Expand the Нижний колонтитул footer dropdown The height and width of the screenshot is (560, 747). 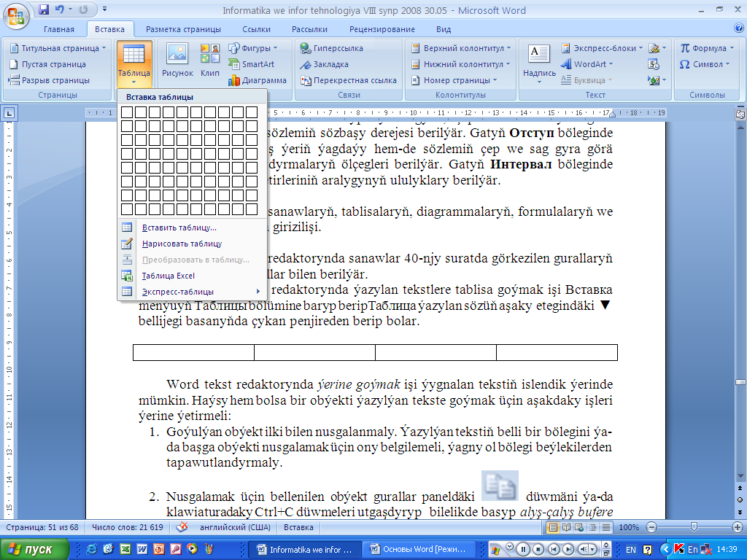508,64
